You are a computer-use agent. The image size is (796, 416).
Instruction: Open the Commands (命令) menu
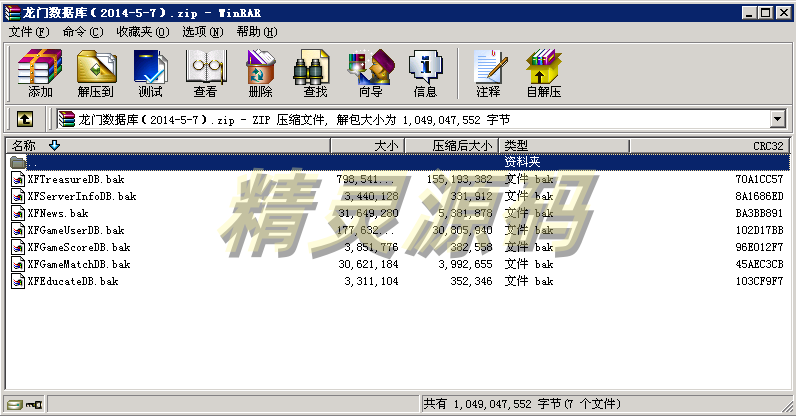point(83,32)
